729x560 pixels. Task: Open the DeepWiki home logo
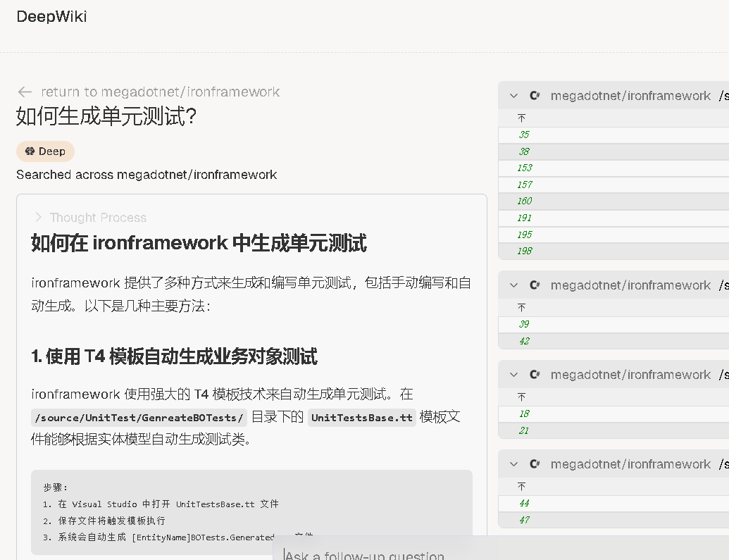[x=51, y=17]
